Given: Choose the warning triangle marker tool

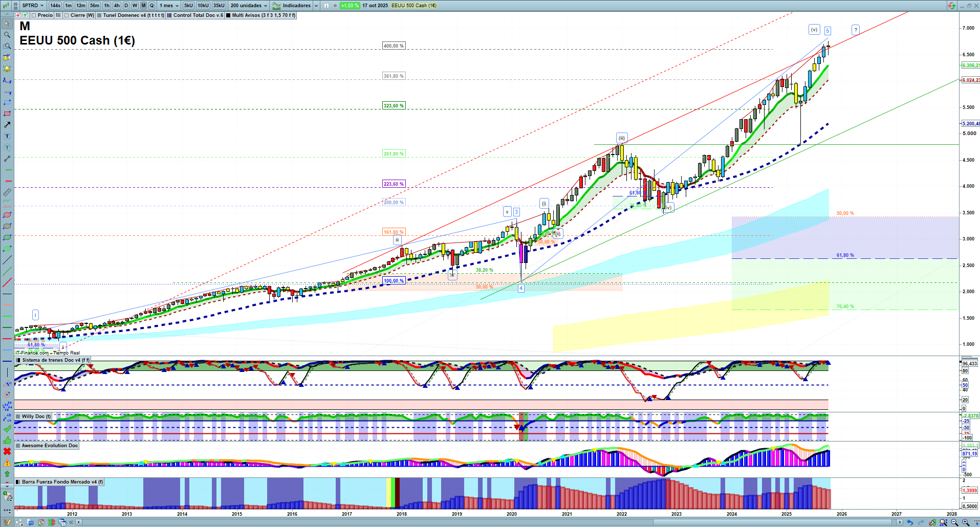Looking at the screenshot, I should coord(7,463).
